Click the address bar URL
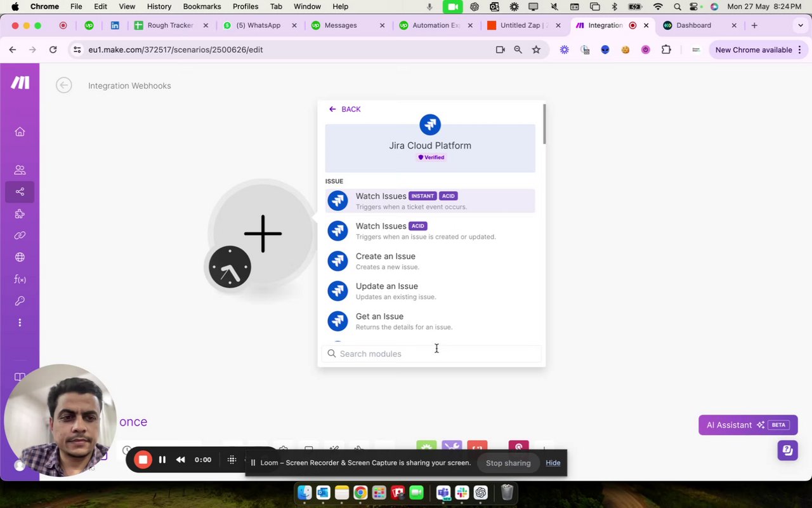Screen dimensions: 812x508 click(176, 50)
